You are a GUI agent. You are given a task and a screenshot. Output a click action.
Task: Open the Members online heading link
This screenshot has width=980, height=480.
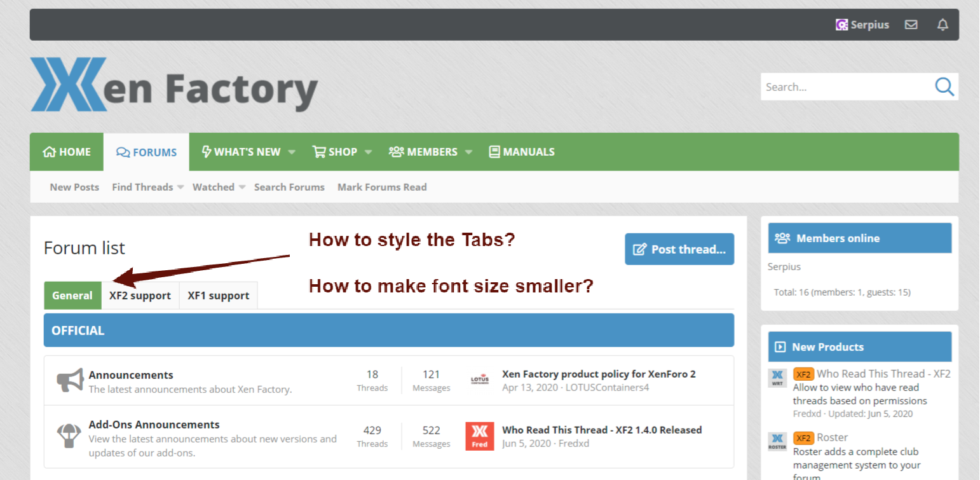pos(838,238)
